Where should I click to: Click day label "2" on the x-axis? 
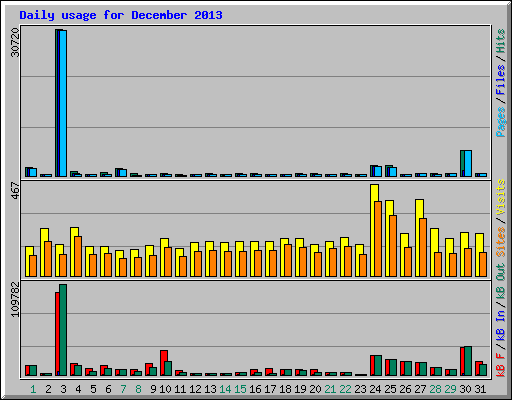pyautogui.click(x=48, y=389)
